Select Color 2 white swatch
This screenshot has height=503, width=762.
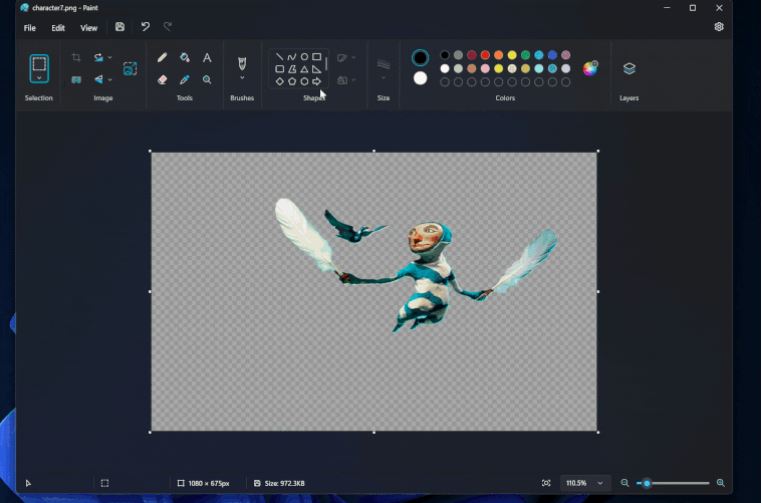point(420,78)
